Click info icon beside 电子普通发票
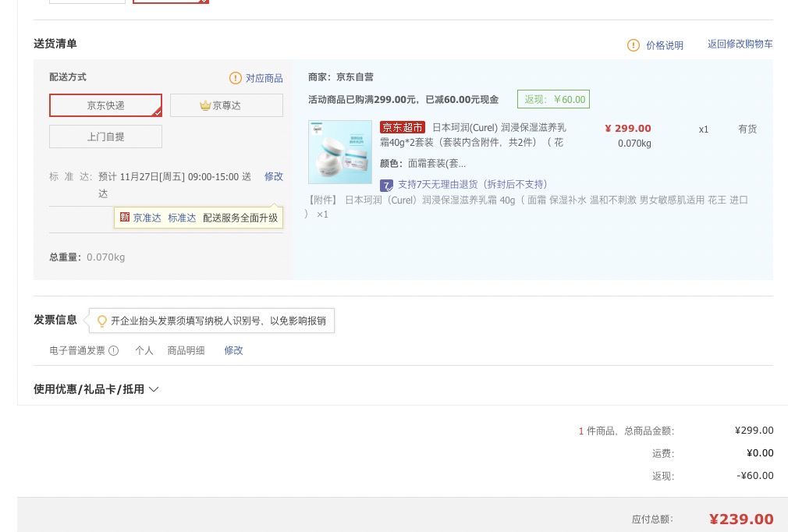The width and height of the screenshot is (788, 532). [x=114, y=351]
